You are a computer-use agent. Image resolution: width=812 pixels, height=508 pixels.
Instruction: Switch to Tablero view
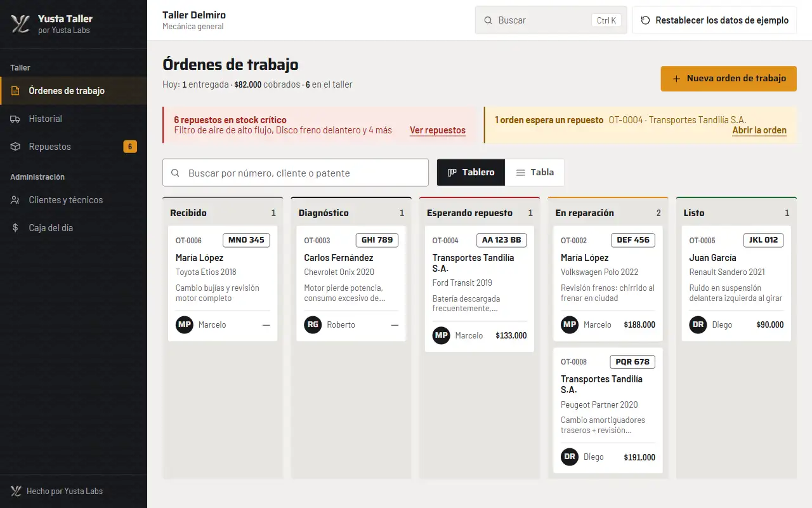tap(471, 172)
